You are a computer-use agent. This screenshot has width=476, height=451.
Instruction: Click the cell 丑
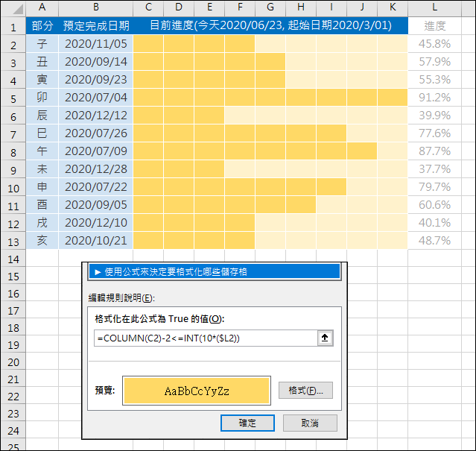42,62
